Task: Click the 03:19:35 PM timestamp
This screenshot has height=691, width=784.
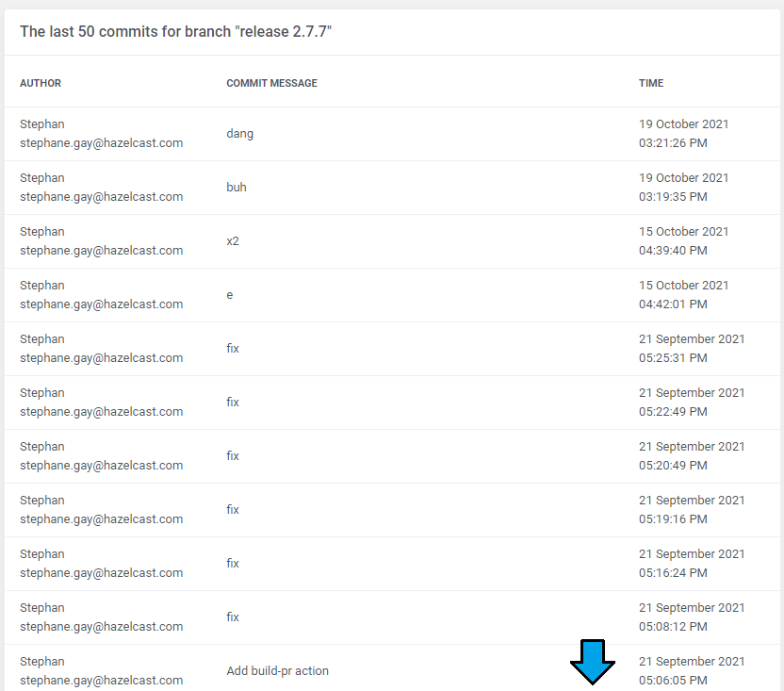Action: click(x=673, y=197)
